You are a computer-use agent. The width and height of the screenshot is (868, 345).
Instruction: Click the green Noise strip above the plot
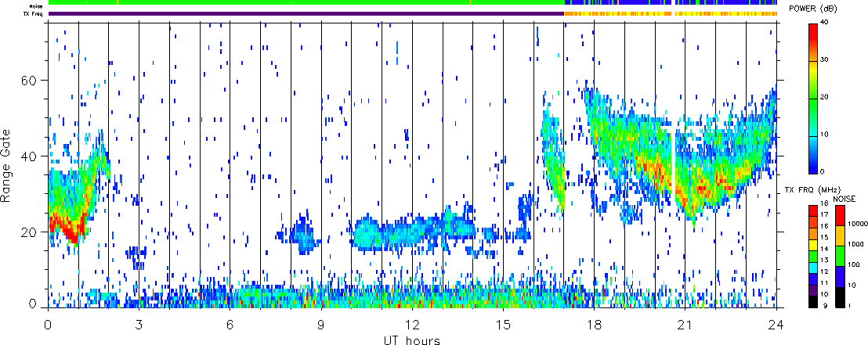coord(306,3)
